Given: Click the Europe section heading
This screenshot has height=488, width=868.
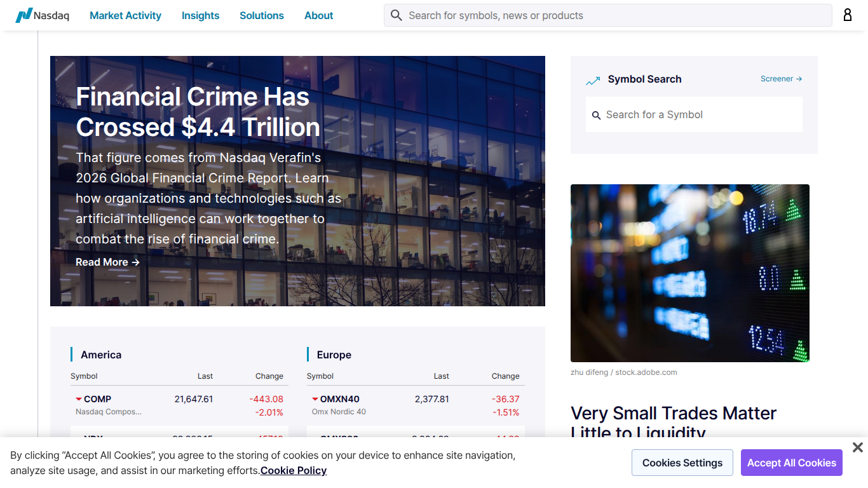Looking at the screenshot, I should 334,355.
